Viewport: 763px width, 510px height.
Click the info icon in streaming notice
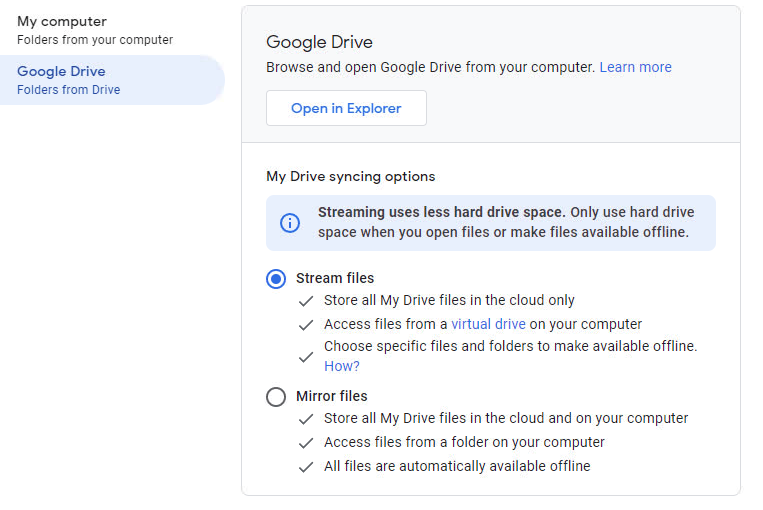290,223
